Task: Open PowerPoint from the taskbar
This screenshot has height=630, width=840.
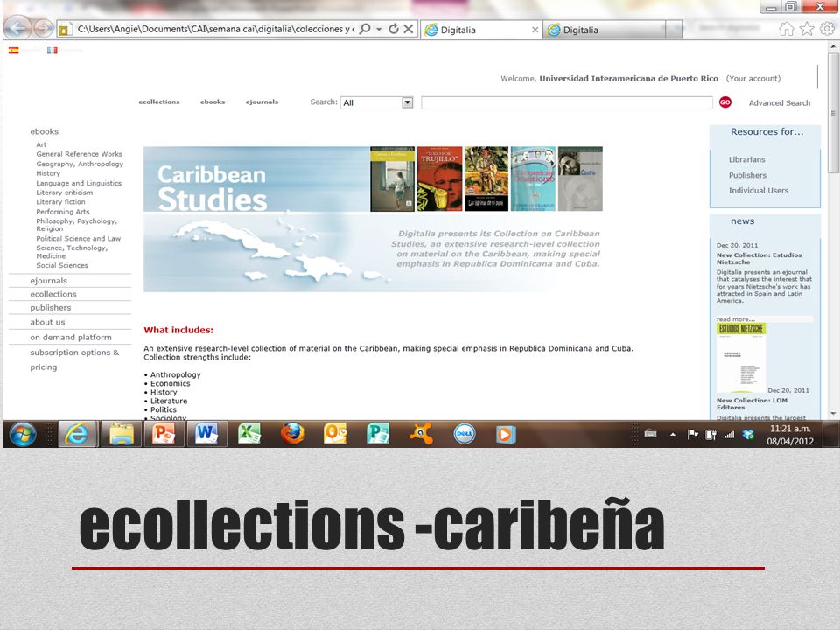Action: click(164, 434)
